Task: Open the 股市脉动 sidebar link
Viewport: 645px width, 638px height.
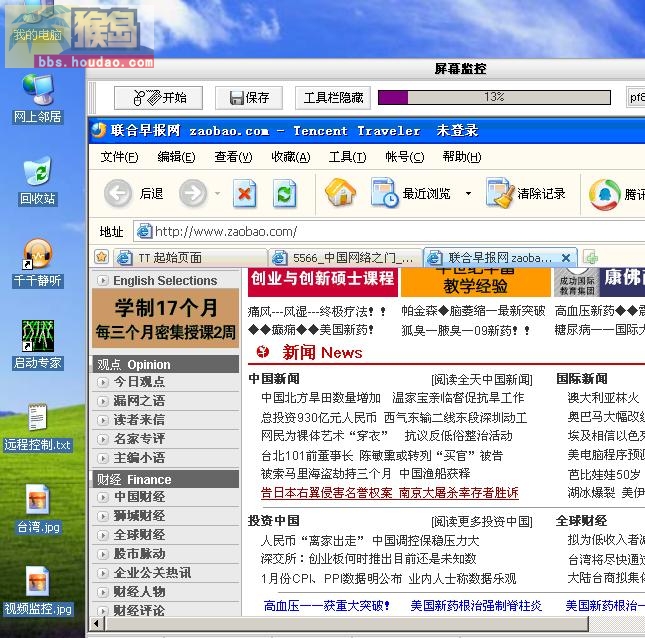Action: [x=139, y=554]
